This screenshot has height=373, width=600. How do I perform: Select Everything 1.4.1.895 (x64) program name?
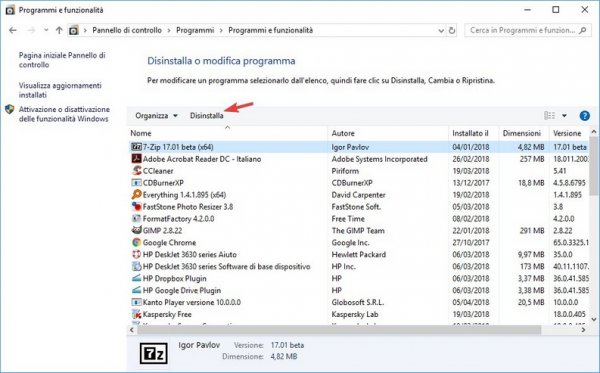pyautogui.click(x=184, y=195)
